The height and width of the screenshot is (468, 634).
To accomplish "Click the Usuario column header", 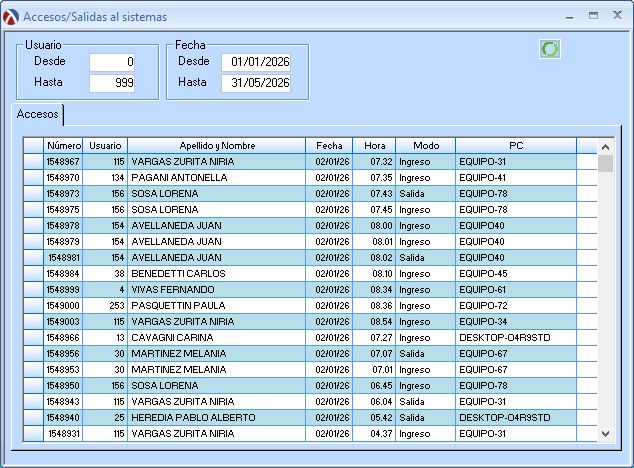I will click(105, 146).
